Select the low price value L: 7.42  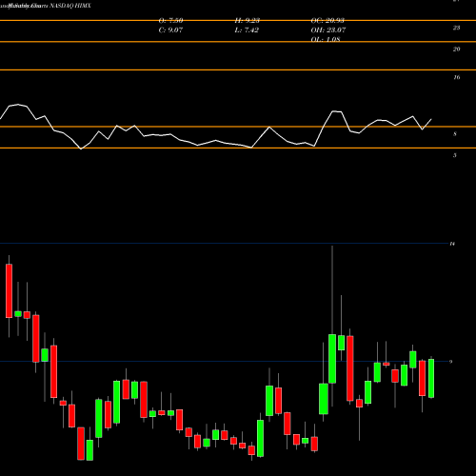pos(247,30)
